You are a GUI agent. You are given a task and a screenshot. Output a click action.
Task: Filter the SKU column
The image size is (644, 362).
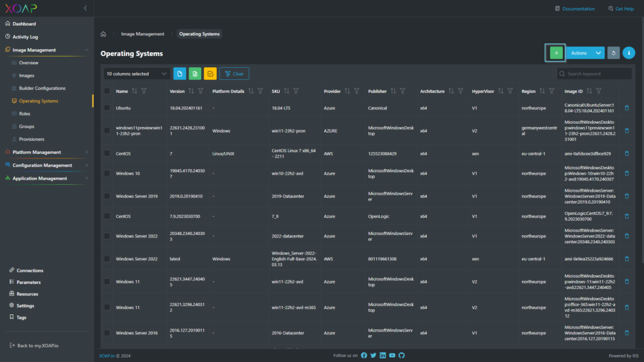pyautogui.click(x=296, y=91)
